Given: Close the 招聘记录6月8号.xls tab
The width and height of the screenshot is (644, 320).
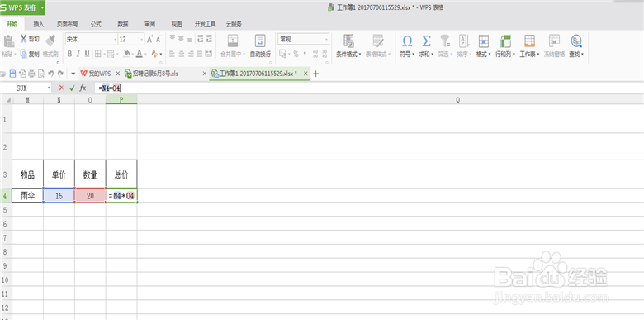Looking at the screenshot, I should [205, 74].
